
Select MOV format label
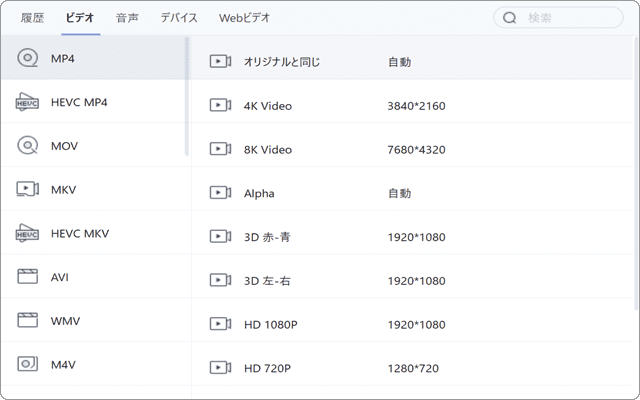64,146
